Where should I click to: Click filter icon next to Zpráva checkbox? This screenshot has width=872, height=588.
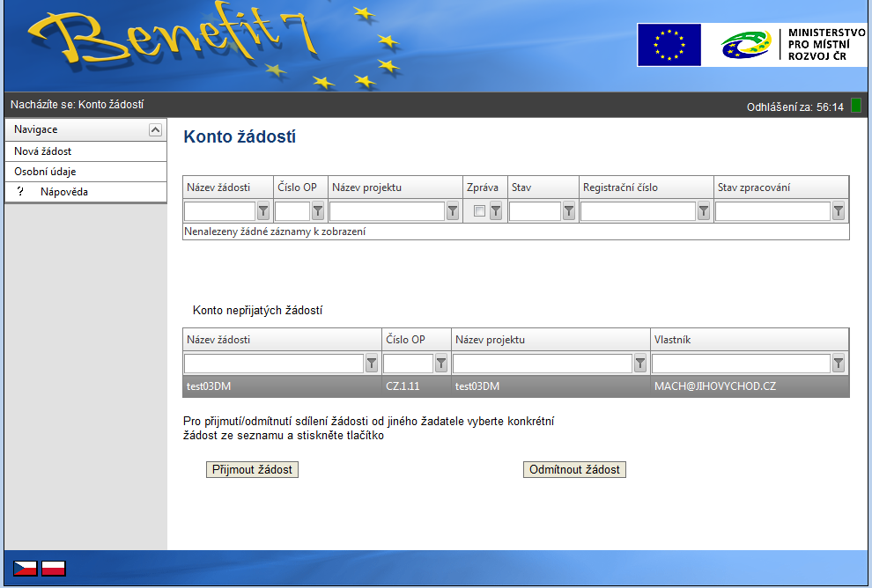point(496,211)
